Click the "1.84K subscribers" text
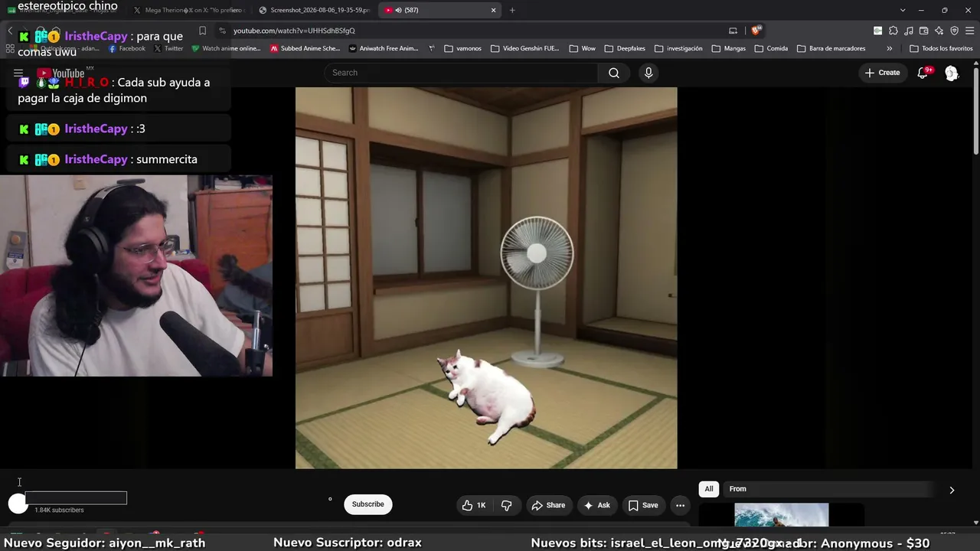Image resolution: width=980 pixels, height=551 pixels. coord(59,510)
